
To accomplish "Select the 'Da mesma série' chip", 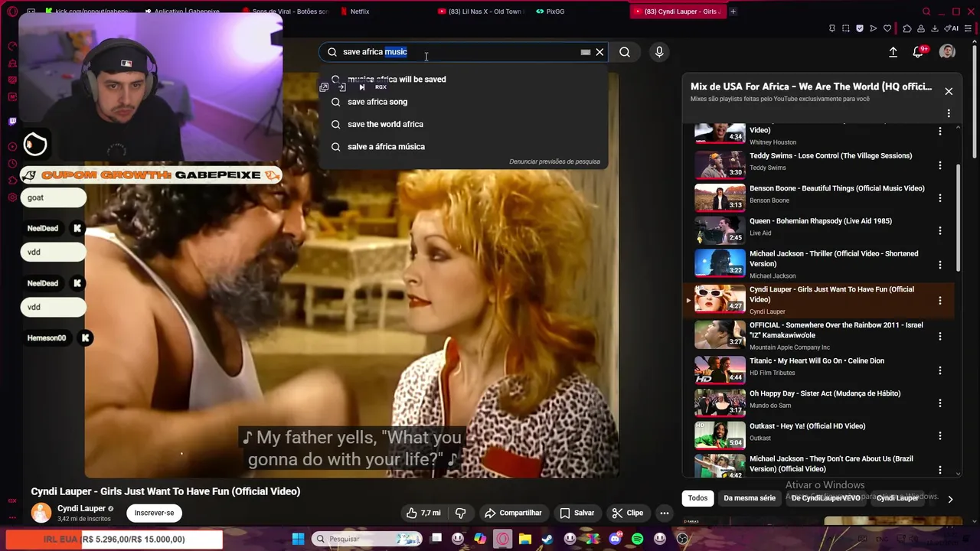I will click(750, 498).
